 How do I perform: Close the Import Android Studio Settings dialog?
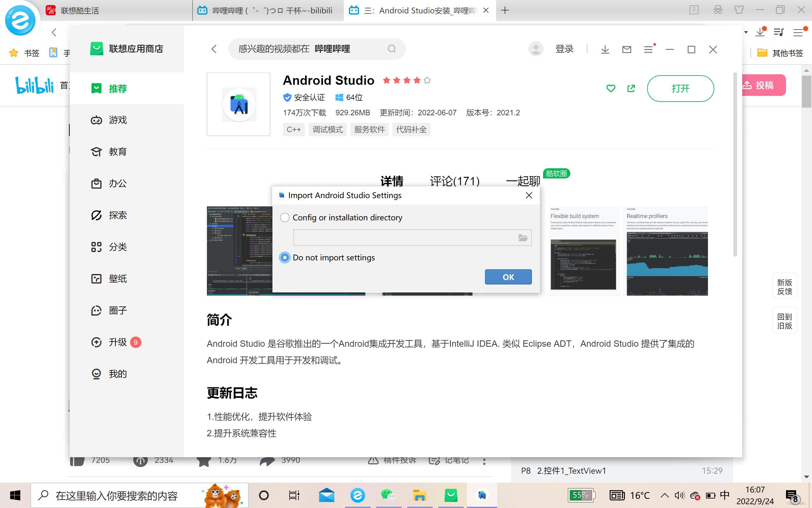[529, 195]
